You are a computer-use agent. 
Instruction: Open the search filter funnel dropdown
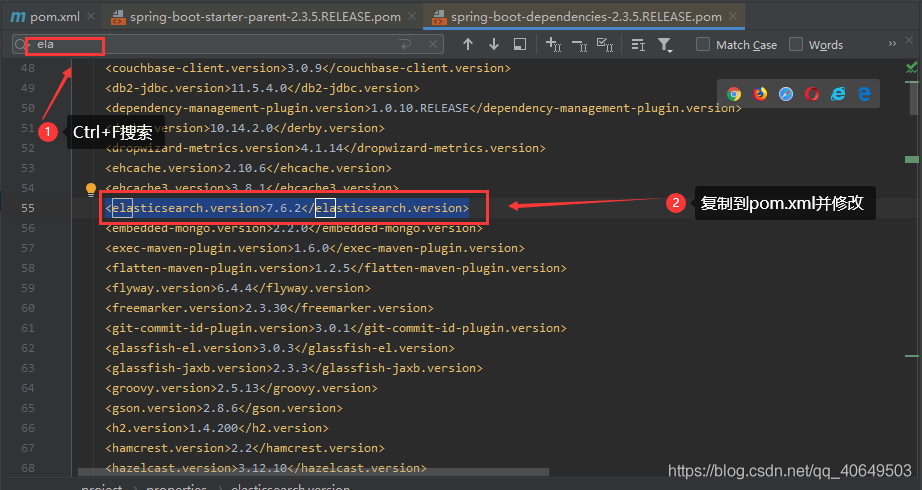[x=664, y=45]
